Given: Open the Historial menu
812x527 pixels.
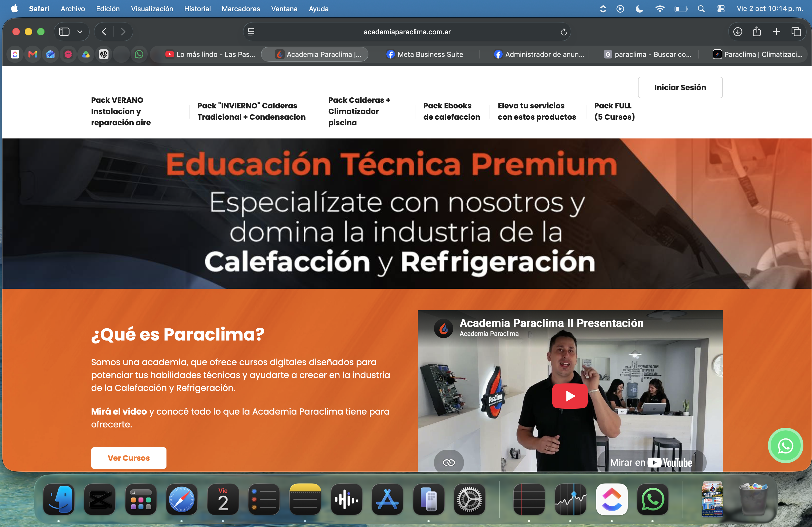Looking at the screenshot, I should [x=197, y=9].
